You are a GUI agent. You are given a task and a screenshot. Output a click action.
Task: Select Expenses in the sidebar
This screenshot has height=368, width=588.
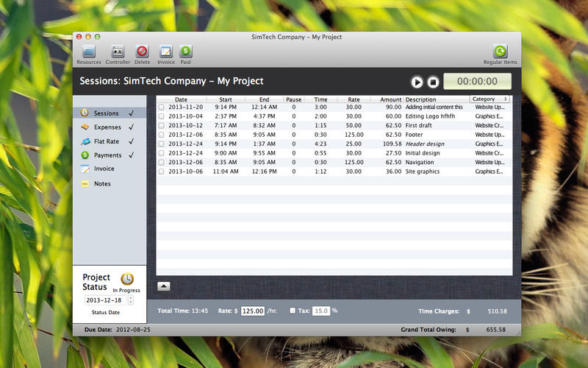point(107,127)
